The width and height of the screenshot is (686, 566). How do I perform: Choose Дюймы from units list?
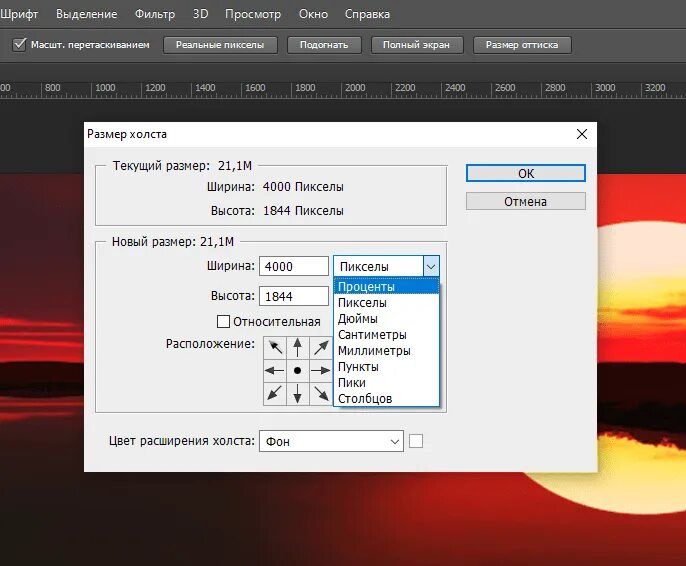pos(386,318)
